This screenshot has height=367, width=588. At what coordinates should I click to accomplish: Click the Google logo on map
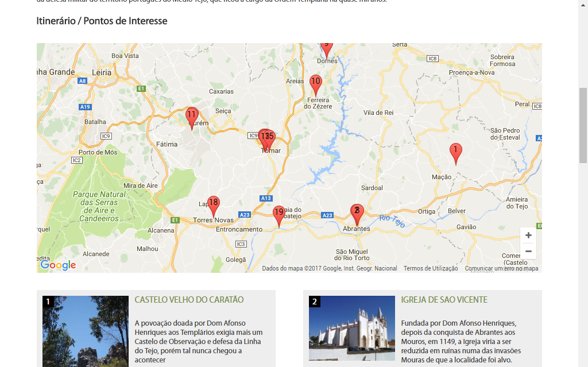(x=58, y=265)
